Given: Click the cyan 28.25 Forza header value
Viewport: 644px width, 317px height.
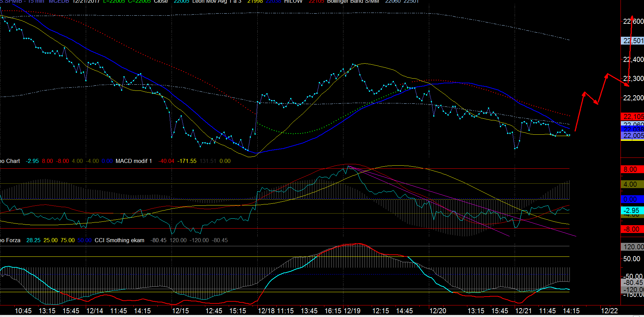Looking at the screenshot, I should click(x=33, y=240).
